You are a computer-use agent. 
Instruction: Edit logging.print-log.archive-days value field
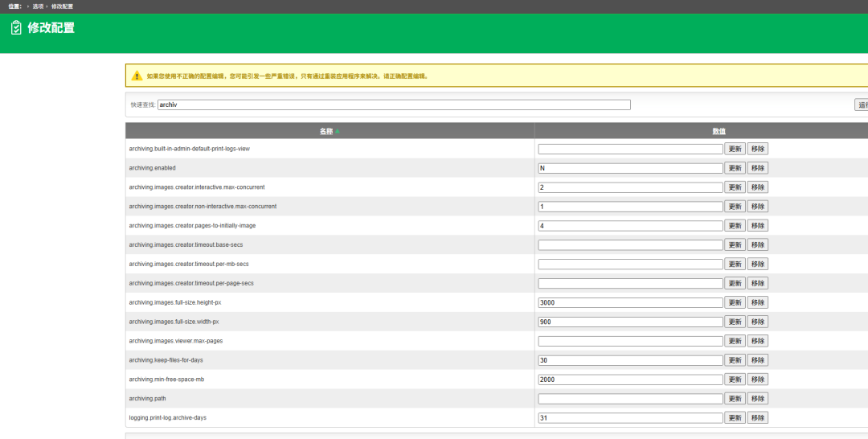[x=630, y=417]
